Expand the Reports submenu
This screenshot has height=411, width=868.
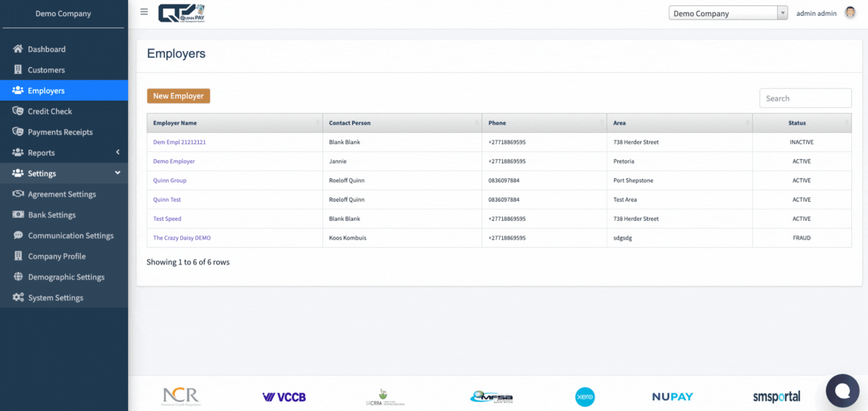coord(117,152)
